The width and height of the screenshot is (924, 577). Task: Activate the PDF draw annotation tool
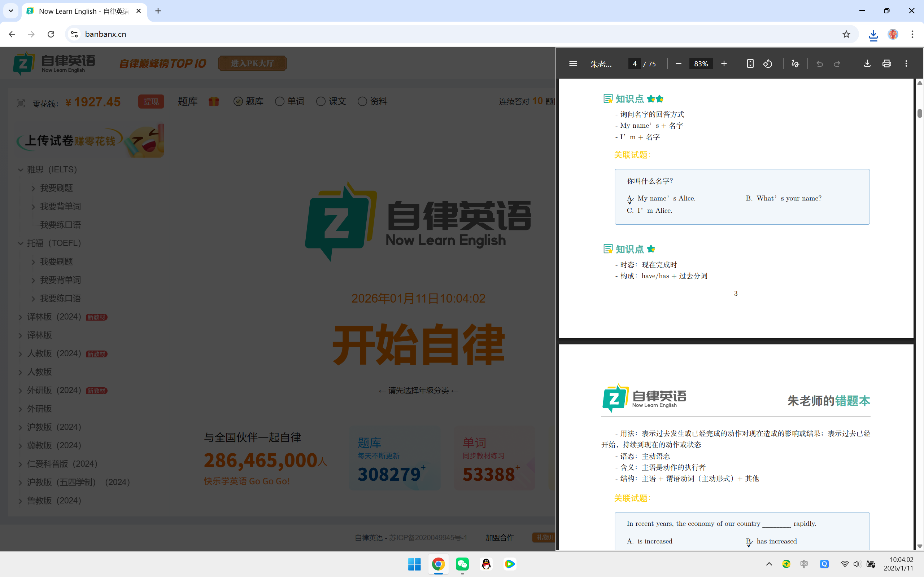[x=795, y=64]
